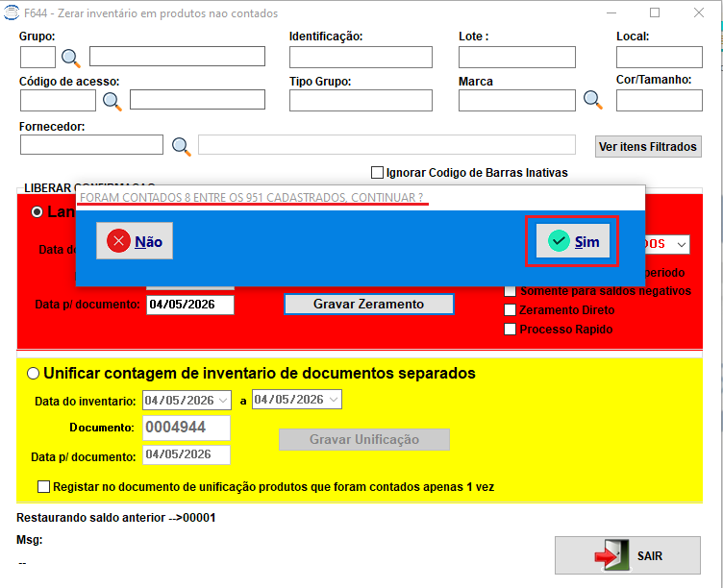The height and width of the screenshot is (588, 723).
Task: Check the Zeramento Direto option
Action: pos(510,309)
